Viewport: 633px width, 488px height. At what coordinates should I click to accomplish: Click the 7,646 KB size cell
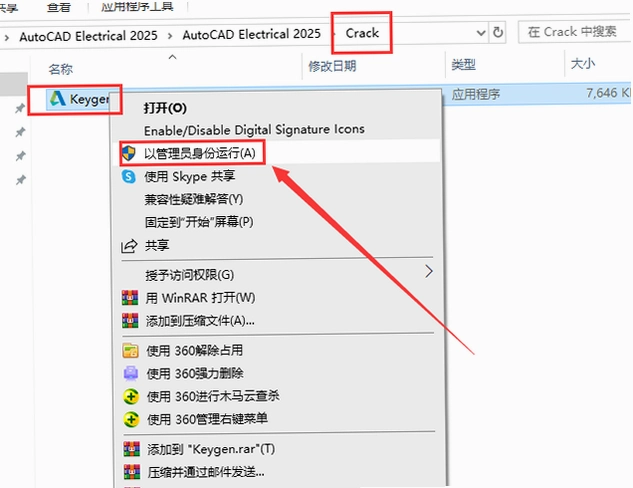click(x=609, y=93)
